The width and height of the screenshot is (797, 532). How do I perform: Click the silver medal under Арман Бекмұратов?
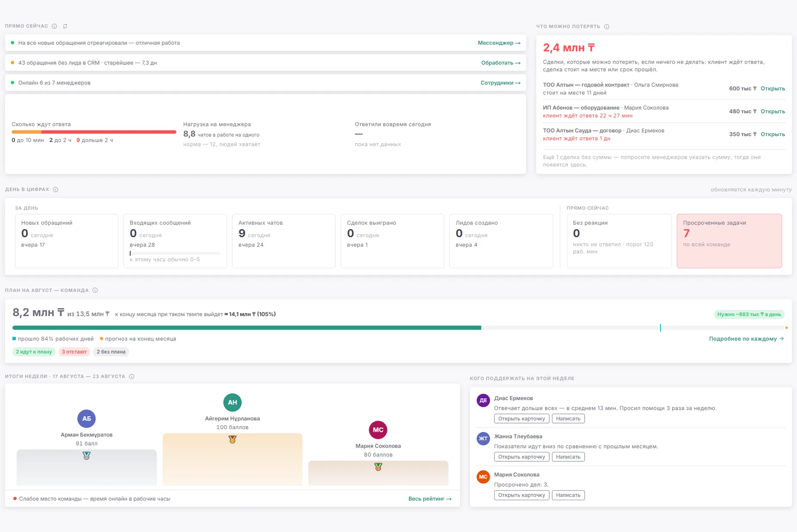(x=87, y=456)
